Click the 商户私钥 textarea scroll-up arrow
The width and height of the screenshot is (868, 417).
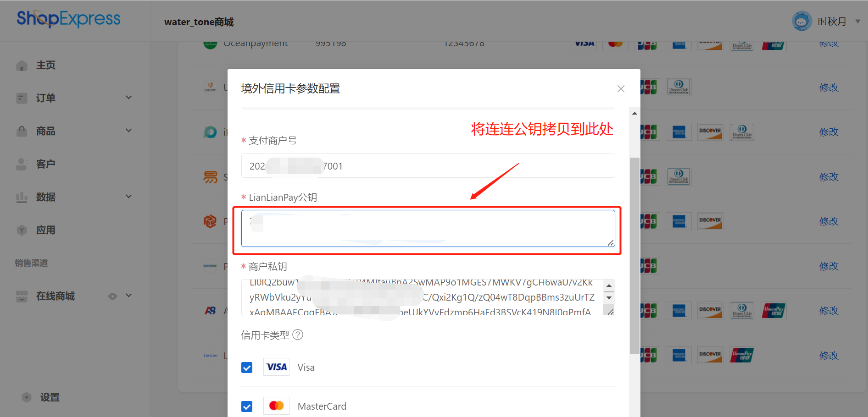tap(609, 285)
